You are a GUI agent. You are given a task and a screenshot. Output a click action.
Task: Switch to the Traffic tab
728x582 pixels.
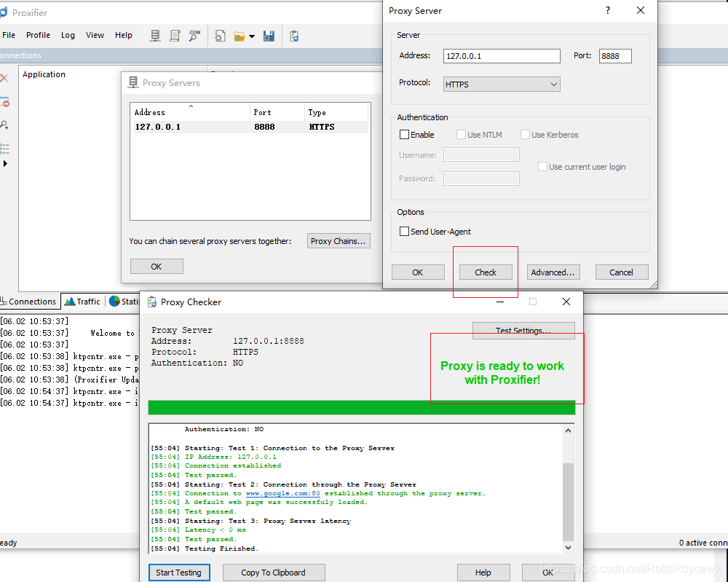click(82, 302)
